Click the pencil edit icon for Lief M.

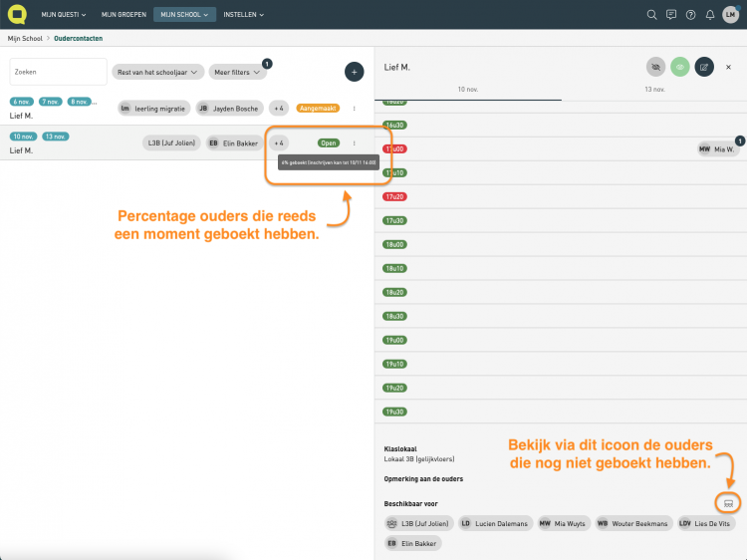[x=704, y=67]
